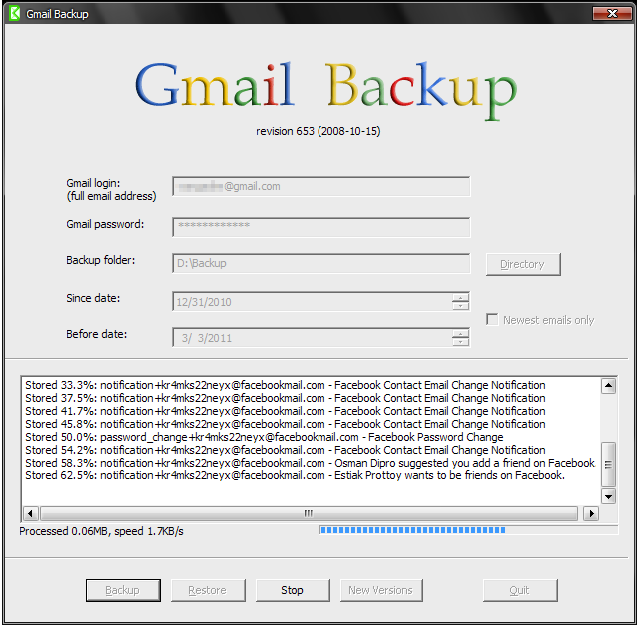Select the 'Stored 33.3%' log line

point(285,385)
